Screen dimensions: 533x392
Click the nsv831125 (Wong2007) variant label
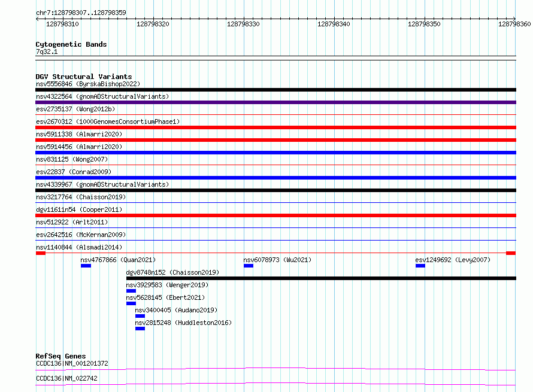(x=72, y=159)
